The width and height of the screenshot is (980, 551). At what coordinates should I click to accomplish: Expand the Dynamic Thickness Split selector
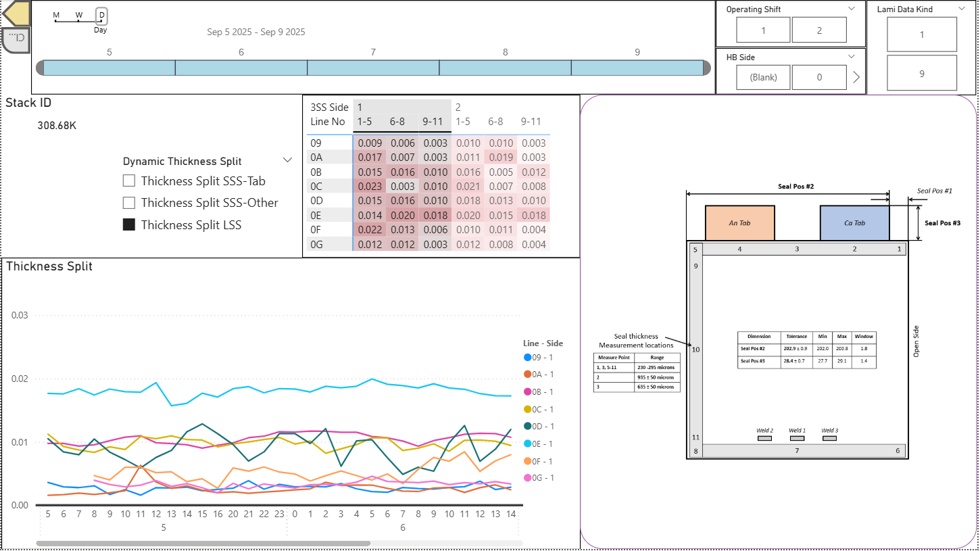point(288,160)
